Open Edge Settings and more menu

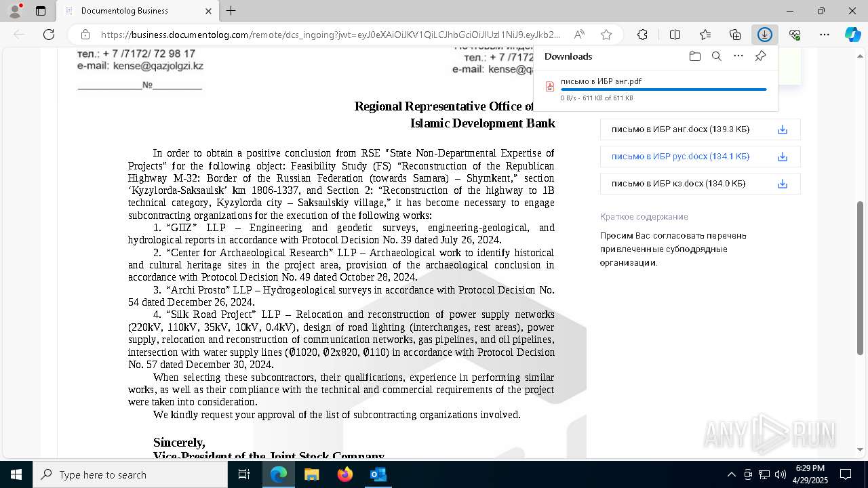point(825,35)
